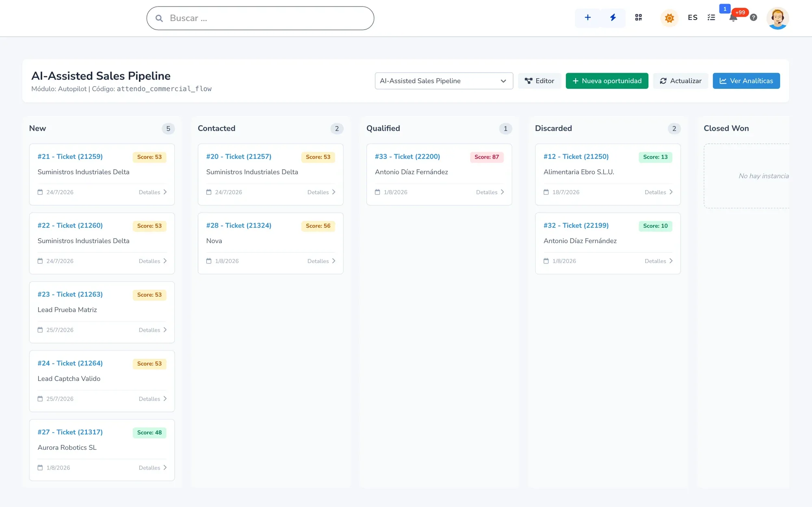Expand Detalles on Nova card
Image resolution: width=812 pixels, height=507 pixels.
coord(321,261)
